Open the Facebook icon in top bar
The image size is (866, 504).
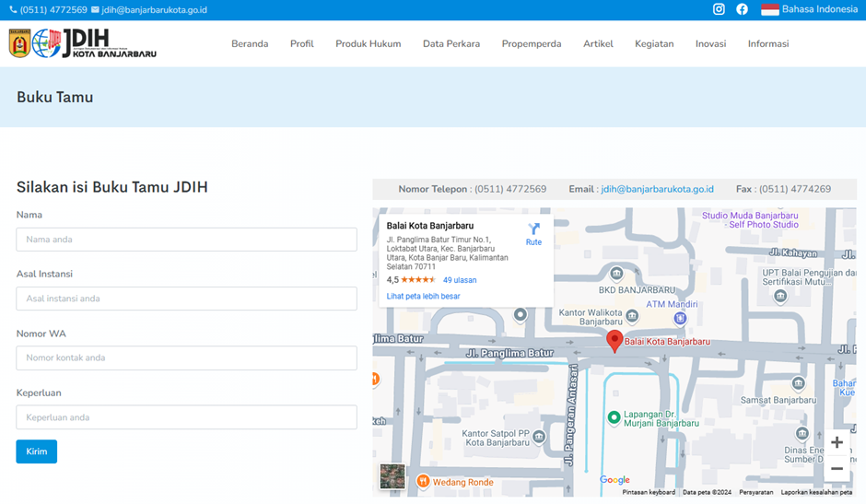click(x=742, y=9)
